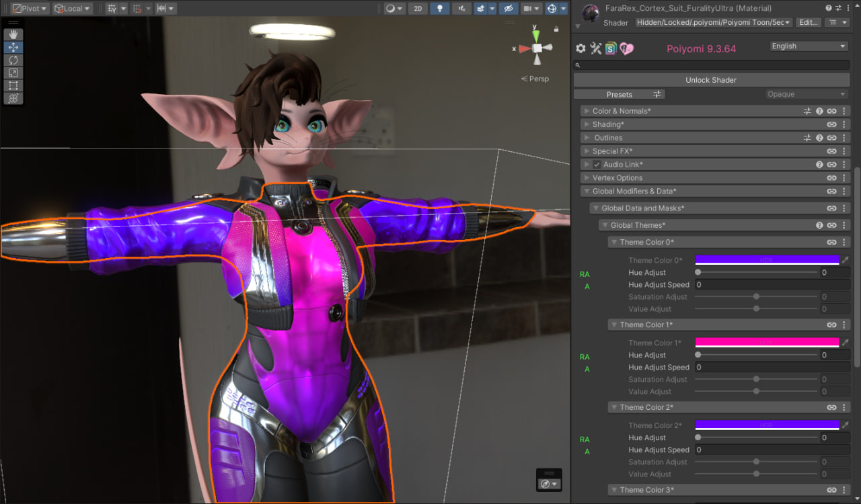Select the Rotate tool
The height and width of the screenshot is (504, 861).
pyautogui.click(x=13, y=60)
